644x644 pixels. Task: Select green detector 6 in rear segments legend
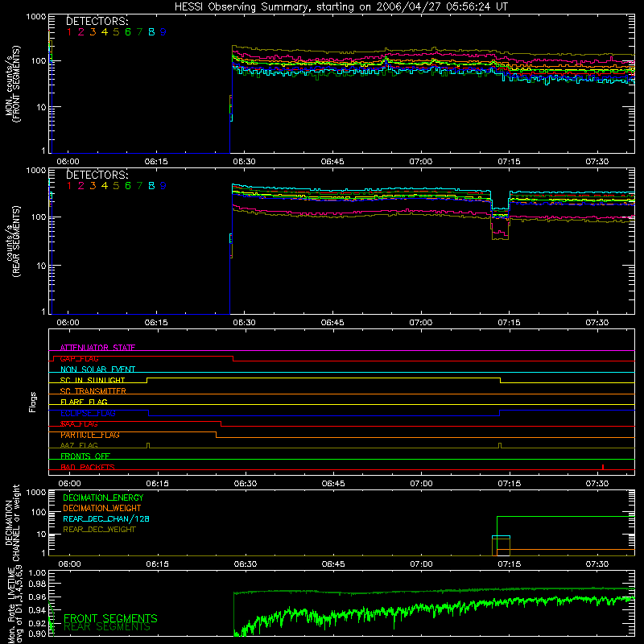tap(128, 186)
